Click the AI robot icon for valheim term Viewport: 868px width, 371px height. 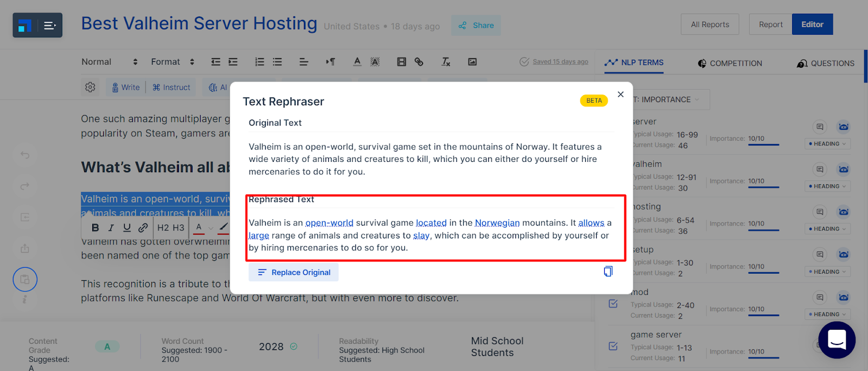pyautogui.click(x=844, y=169)
